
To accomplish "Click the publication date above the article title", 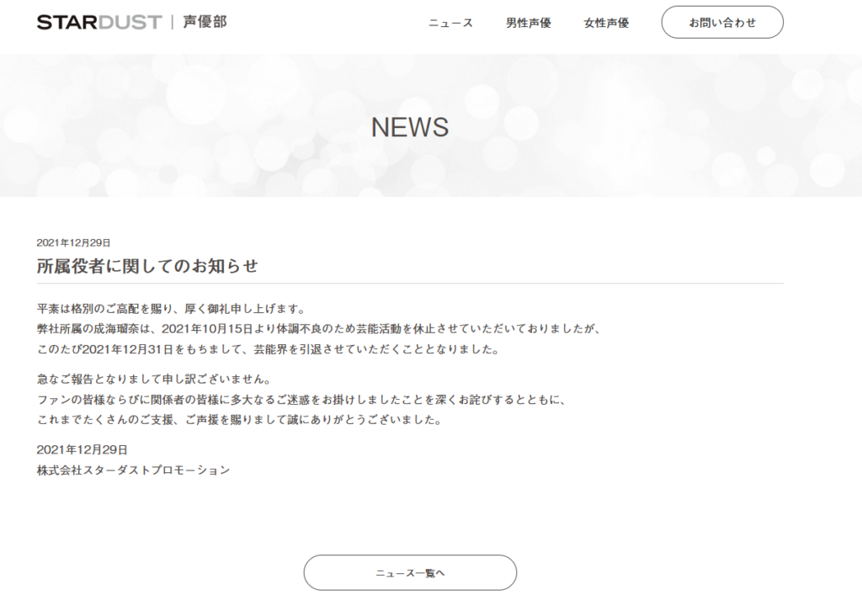I will (74, 242).
